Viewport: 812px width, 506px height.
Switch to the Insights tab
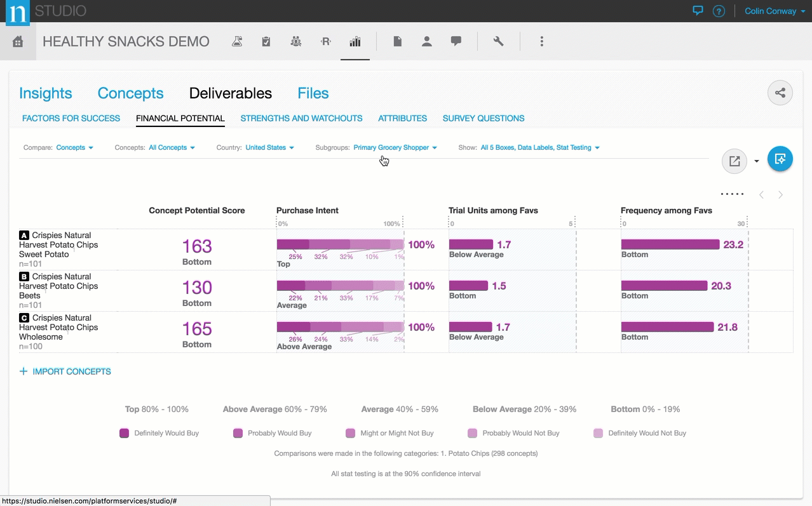46,93
